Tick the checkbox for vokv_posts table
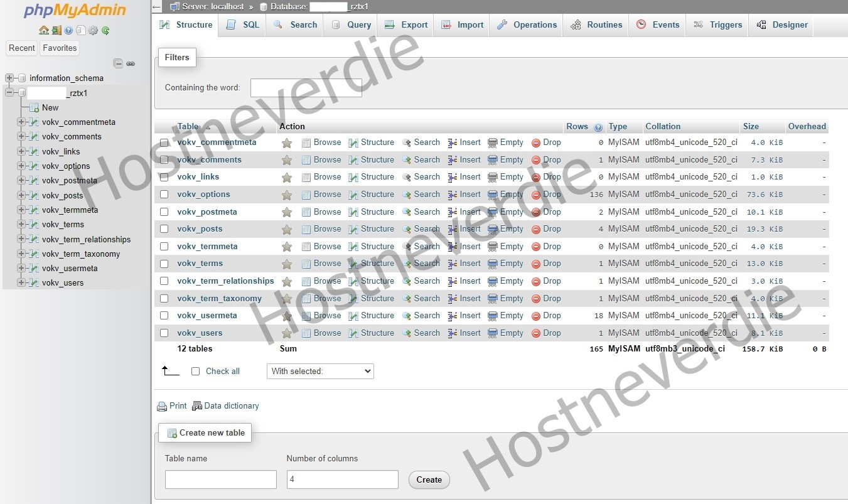Viewport: 848px width, 504px height. click(164, 229)
